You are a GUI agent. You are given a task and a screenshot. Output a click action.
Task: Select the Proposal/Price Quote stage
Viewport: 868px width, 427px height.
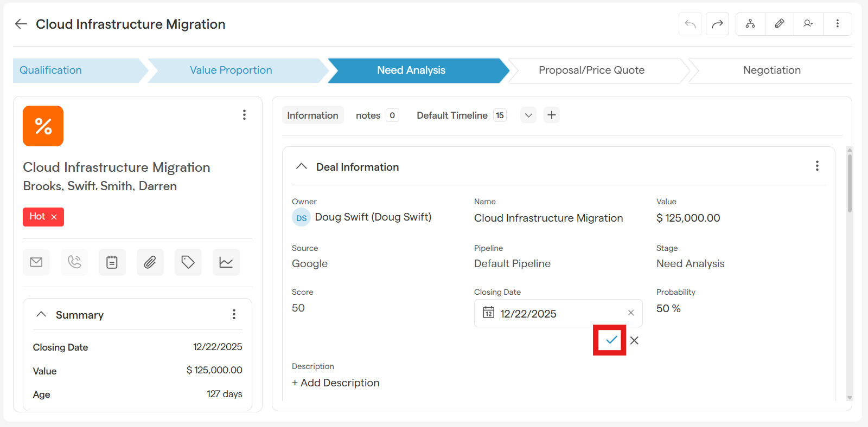coord(591,70)
